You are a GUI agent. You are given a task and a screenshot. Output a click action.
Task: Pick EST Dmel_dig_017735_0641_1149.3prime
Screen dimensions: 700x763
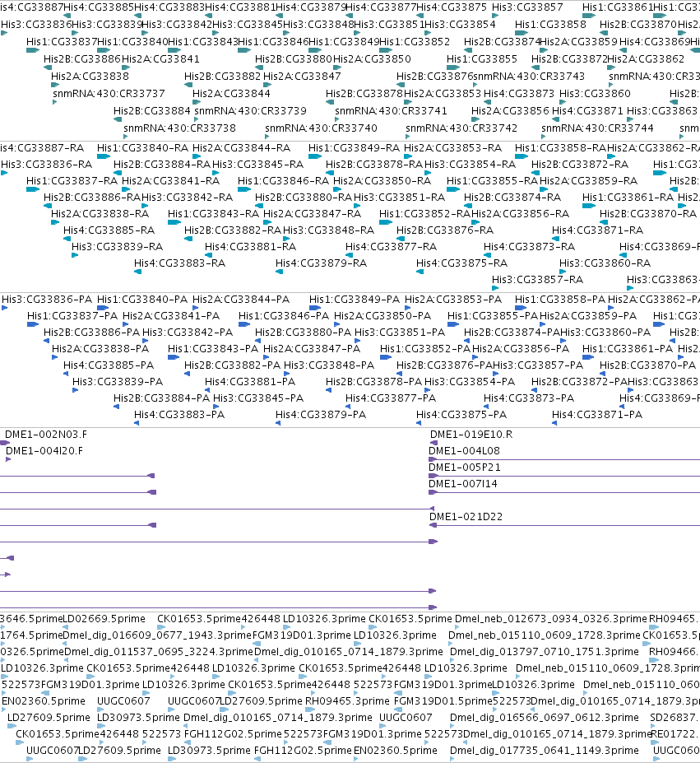(545, 751)
